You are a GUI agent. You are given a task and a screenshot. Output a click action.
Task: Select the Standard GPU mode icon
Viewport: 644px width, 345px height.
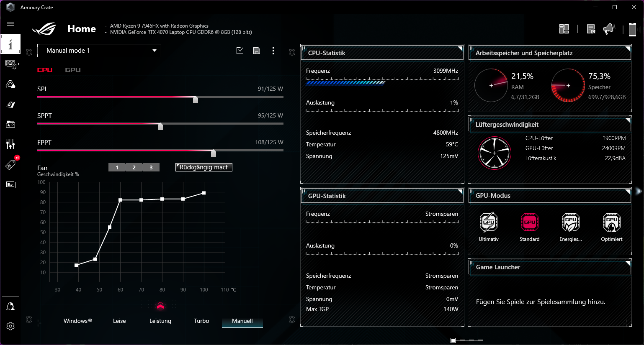click(530, 222)
